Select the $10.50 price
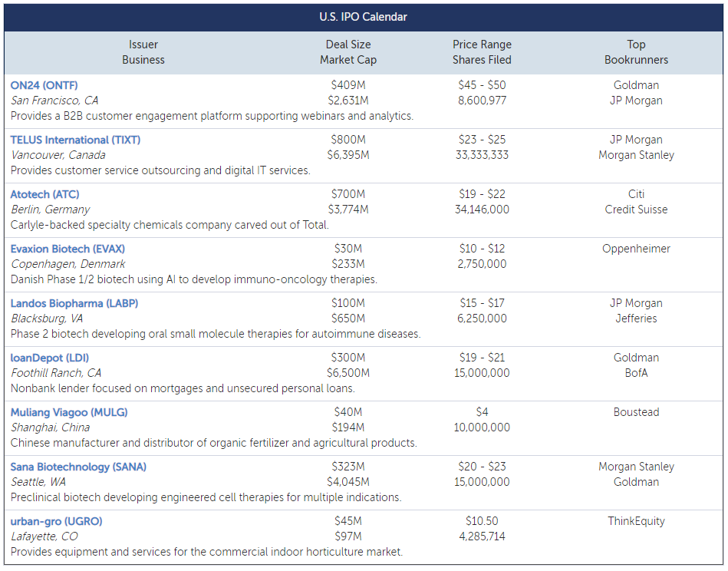Viewport: 728px width, 571px height. point(482,521)
